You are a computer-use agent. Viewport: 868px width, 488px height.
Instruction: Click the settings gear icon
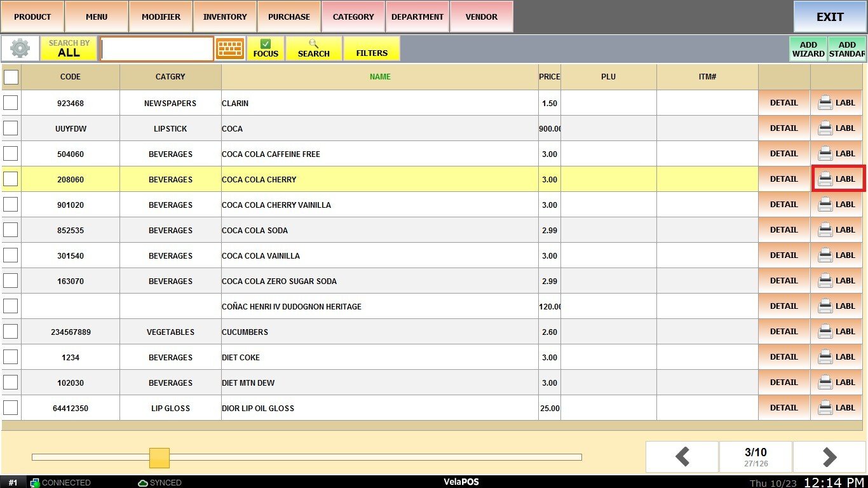(20, 48)
